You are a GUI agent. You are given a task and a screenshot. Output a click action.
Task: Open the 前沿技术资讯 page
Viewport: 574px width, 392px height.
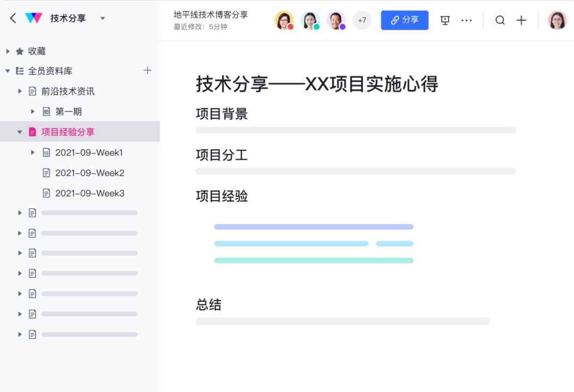(x=67, y=91)
